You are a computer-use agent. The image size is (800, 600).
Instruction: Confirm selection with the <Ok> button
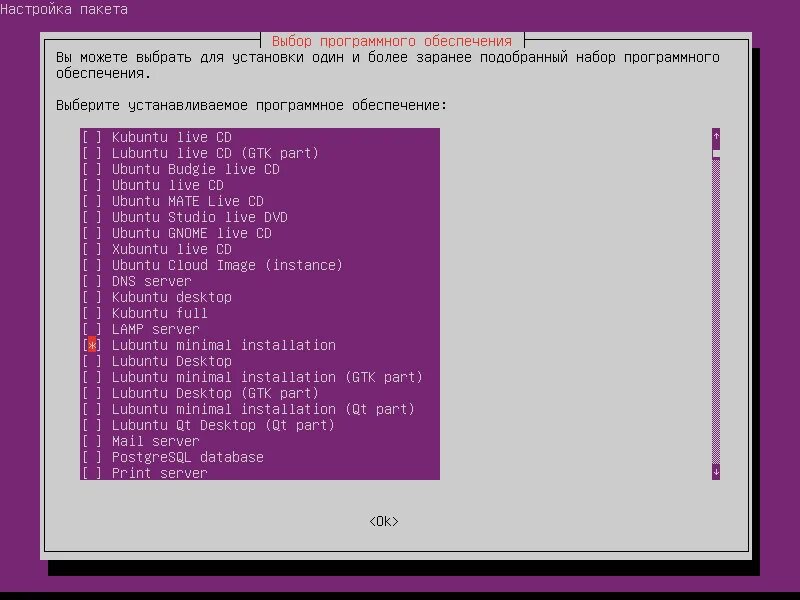click(x=384, y=521)
